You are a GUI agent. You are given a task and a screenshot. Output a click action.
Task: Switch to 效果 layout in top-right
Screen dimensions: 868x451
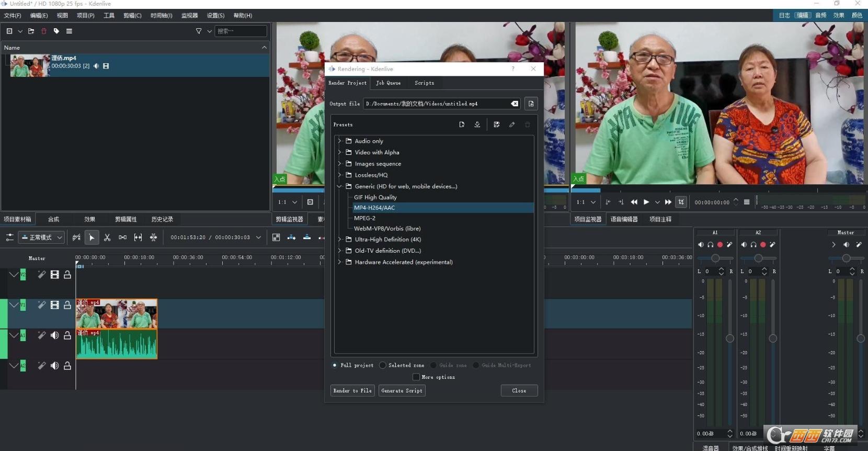coord(839,15)
